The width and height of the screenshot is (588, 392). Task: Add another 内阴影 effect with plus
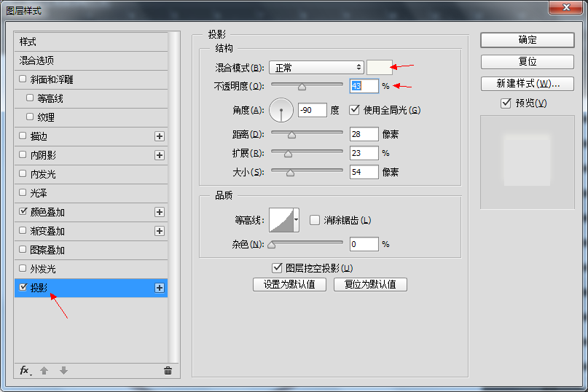pos(160,155)
